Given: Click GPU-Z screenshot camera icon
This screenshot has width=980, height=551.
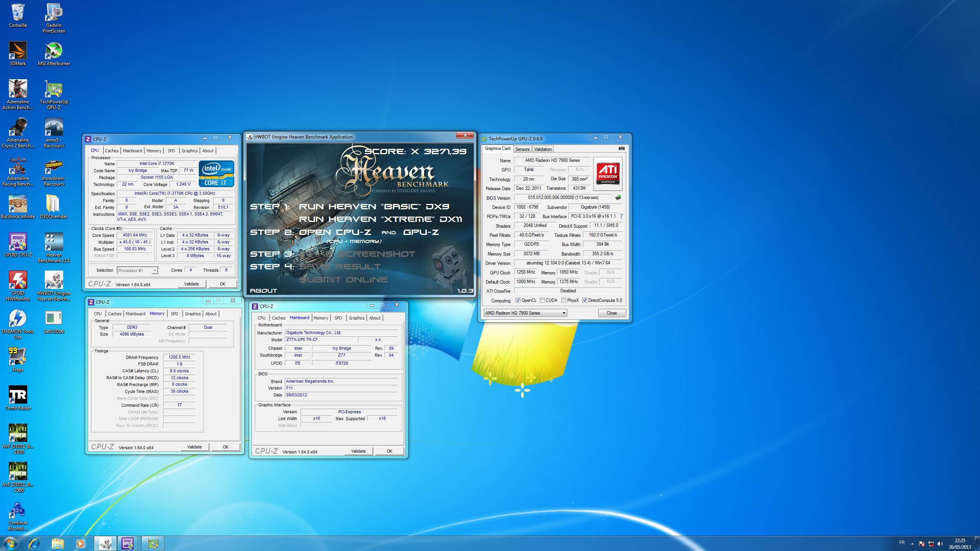Looking at the screenshot, I should (x=621, y=148).
